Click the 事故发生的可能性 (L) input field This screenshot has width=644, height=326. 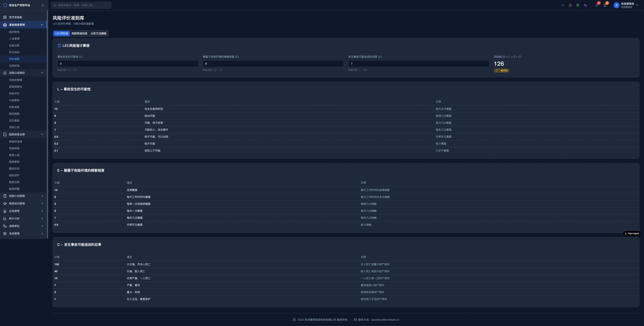pyautogui.click(x=127, y=64)
